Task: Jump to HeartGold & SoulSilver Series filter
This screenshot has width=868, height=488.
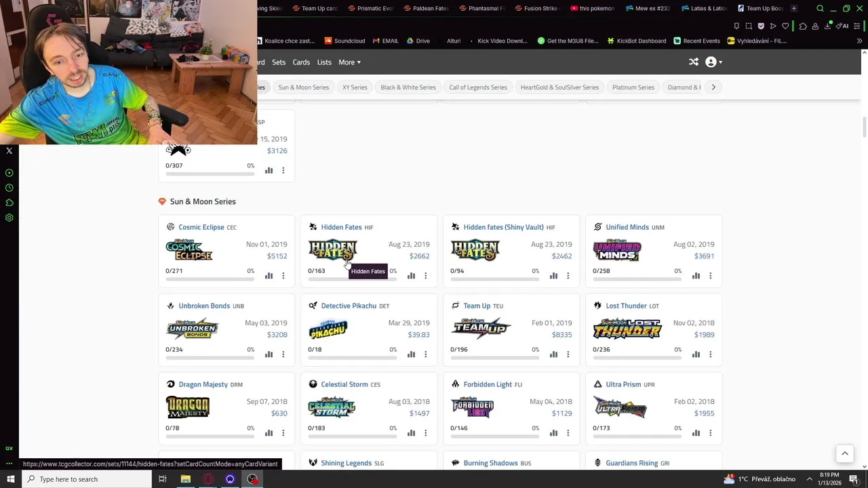Action: [x=559, y=87]
